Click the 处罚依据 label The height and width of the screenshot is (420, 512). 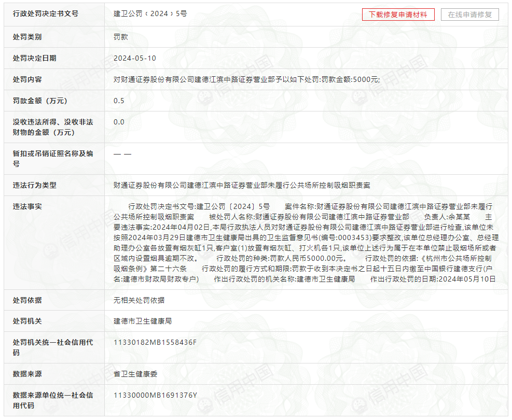(x=27, y=300)
